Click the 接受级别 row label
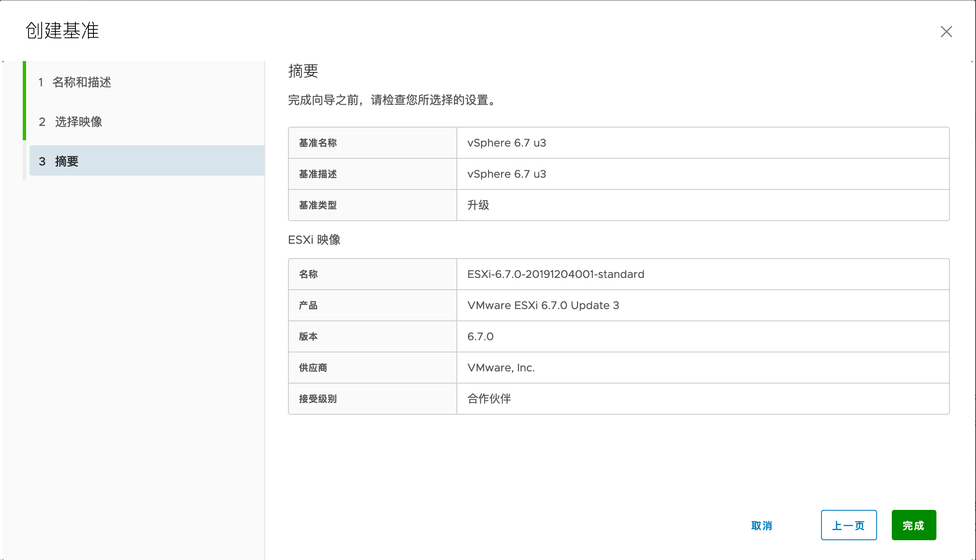The width and height of the screenshot is (976, 560). pos(317,399)
